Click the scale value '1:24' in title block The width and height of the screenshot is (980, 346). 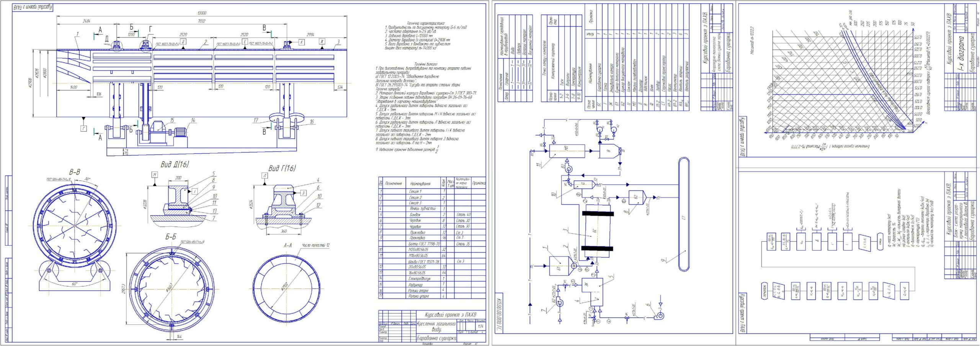tap(480, 326)
